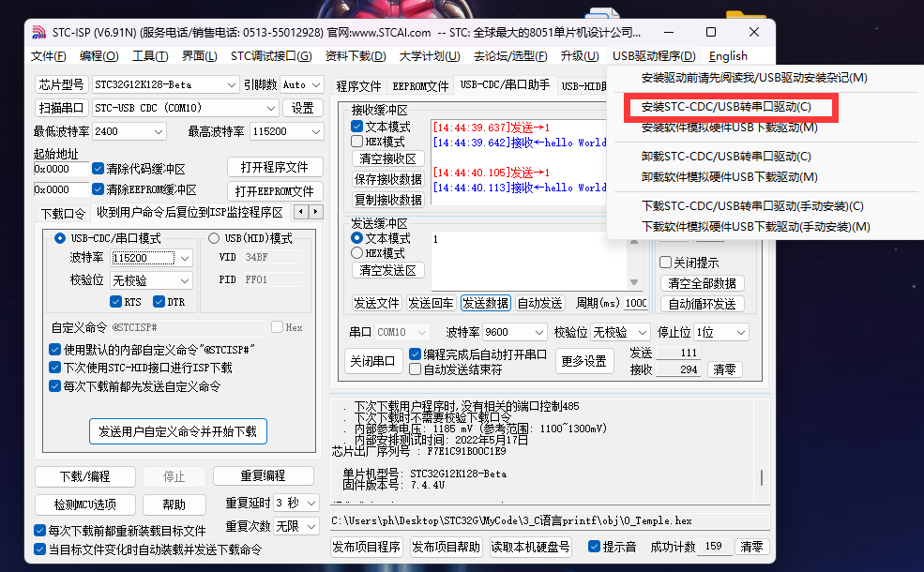The width and height of the screenshot is (924, 572).
Task: Select HEX模式 radio in send buffer
Action: [356, 253]
